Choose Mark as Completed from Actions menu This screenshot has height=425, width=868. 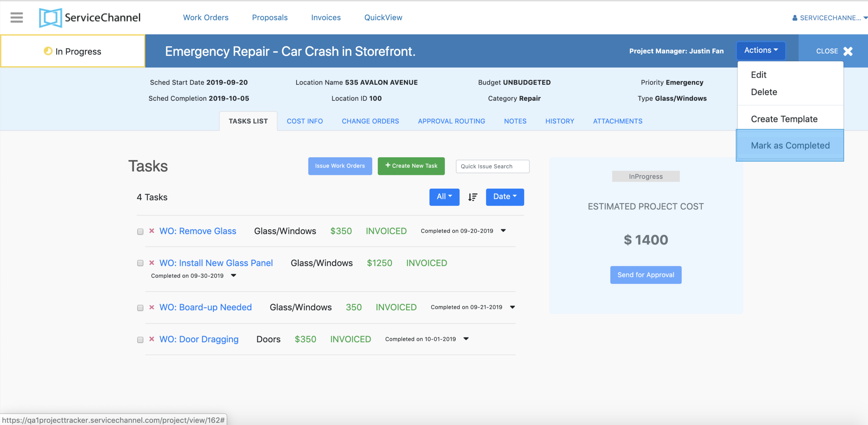tap(790, 145)
